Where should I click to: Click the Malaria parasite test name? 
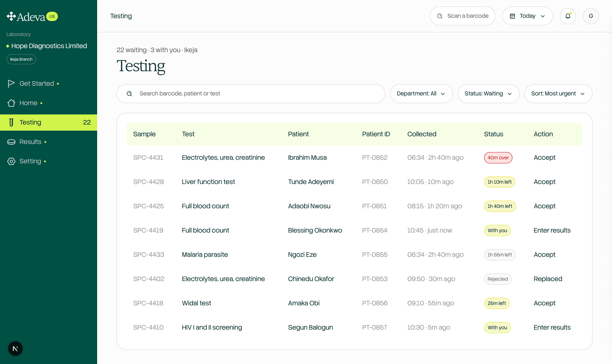205,255
